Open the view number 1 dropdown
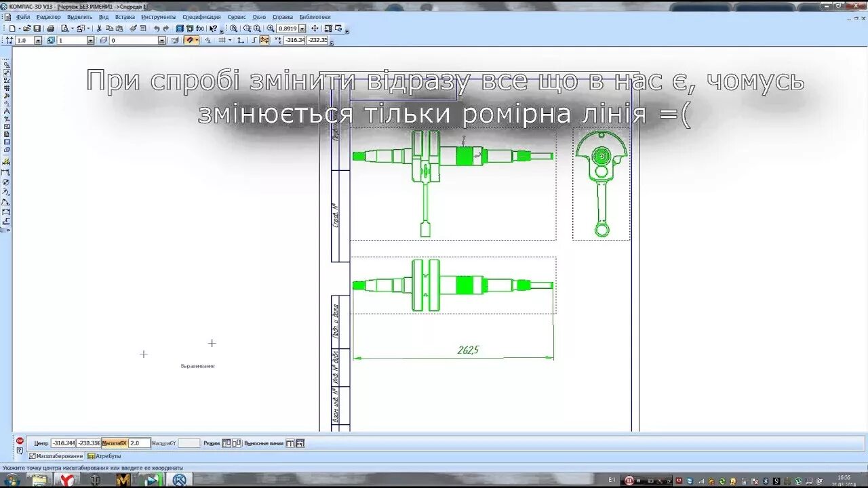Viewport: 868px width, 488px height. click(90, 40)
